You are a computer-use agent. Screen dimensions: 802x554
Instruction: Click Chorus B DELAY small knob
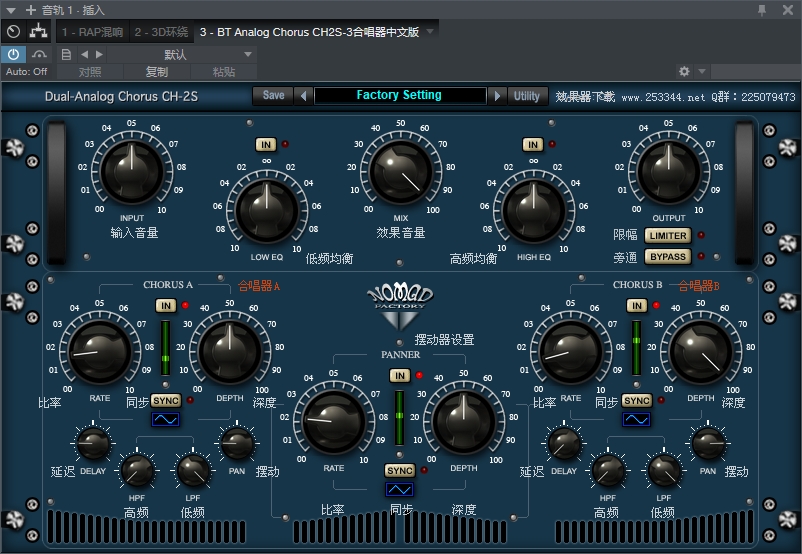pos(564,444)
